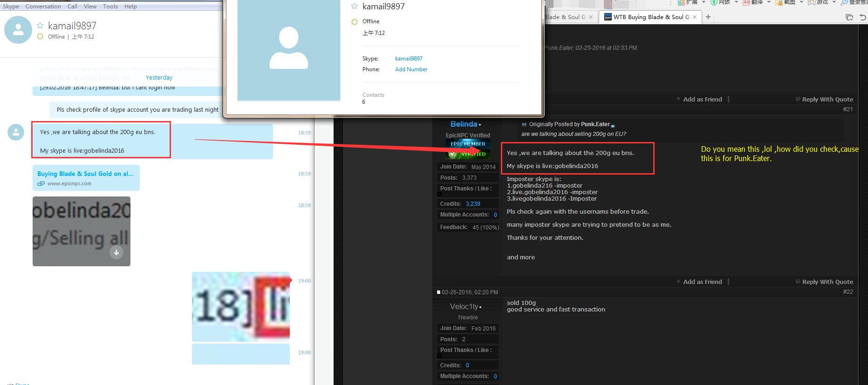The height and width of the screenshot is (385, 868).
Task: Open the sent screenshot thumbnail showing 18]
Action: (241, 307)
